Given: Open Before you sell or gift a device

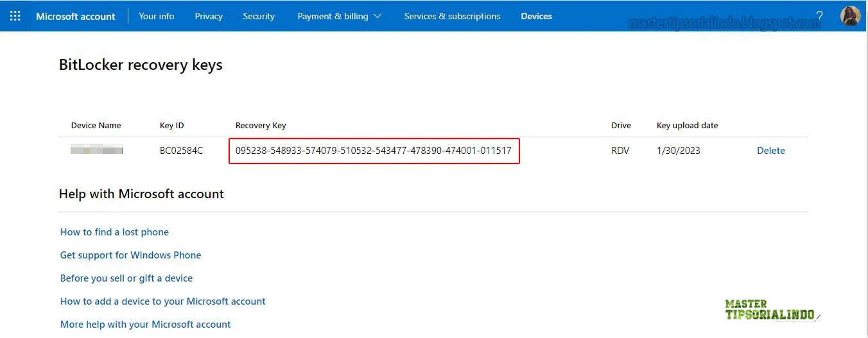Looking at the screenshot, I should [126, 278].
